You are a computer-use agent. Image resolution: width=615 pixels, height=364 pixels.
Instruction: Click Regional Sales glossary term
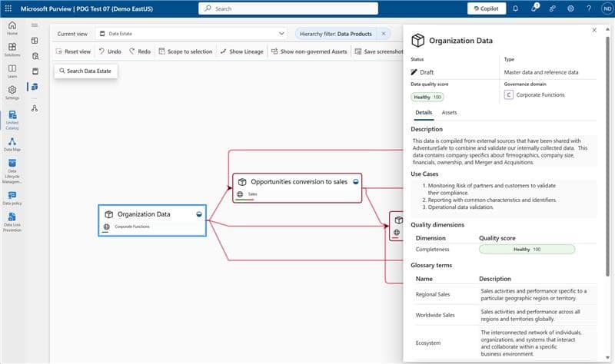(433, 294)
